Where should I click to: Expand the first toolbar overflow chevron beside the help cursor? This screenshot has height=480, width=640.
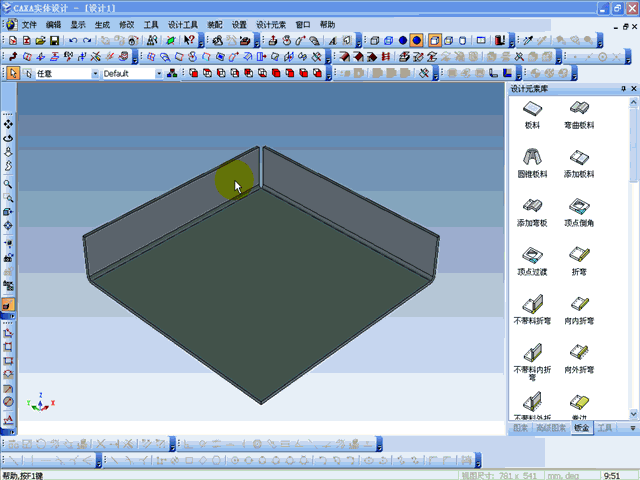[201, 40]
